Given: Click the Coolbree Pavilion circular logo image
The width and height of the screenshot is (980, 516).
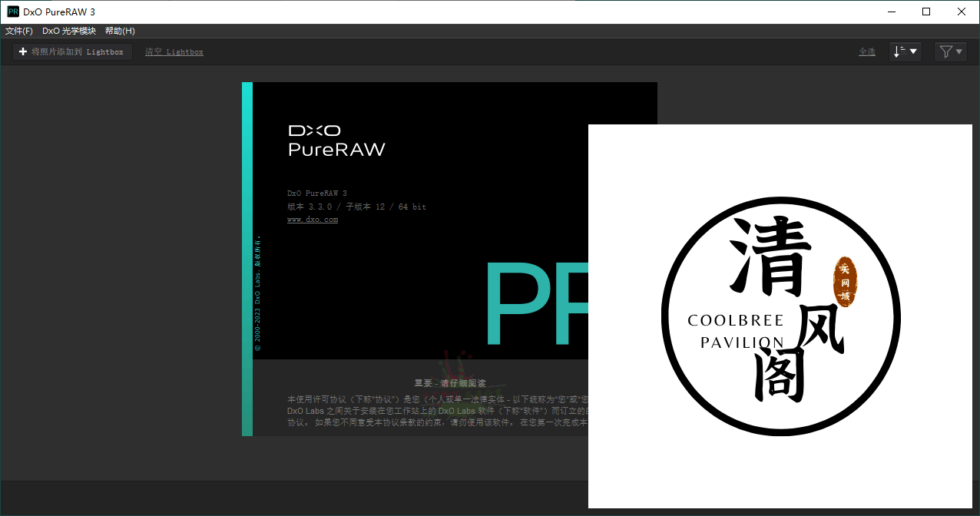Looking at the screenshot, I should (780, 317).
